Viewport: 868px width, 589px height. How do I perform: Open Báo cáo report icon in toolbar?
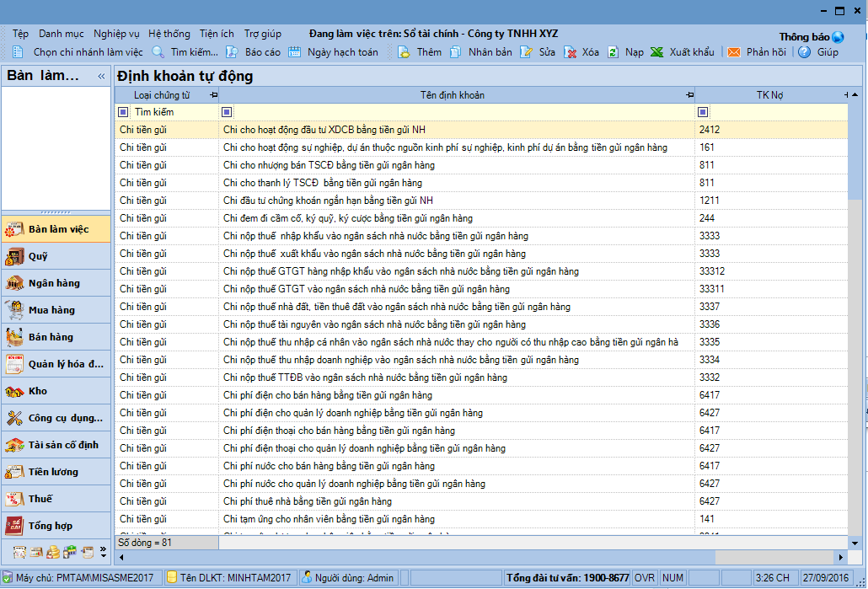232,52
